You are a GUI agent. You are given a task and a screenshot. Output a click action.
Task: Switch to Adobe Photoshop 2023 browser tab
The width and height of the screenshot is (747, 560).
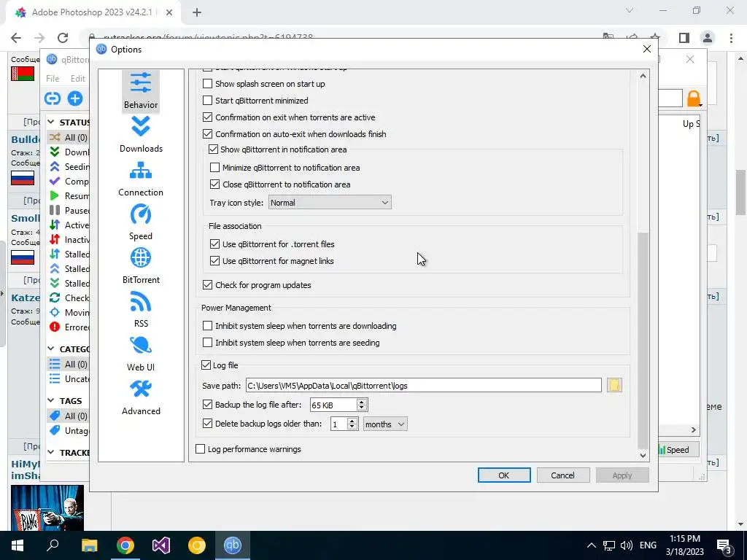[93, 12]
